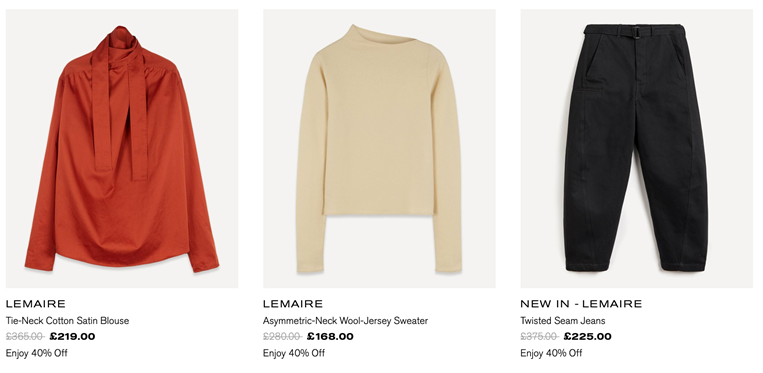Select the LEMAIRE brand above the sweater

click(x=293, y=304)
